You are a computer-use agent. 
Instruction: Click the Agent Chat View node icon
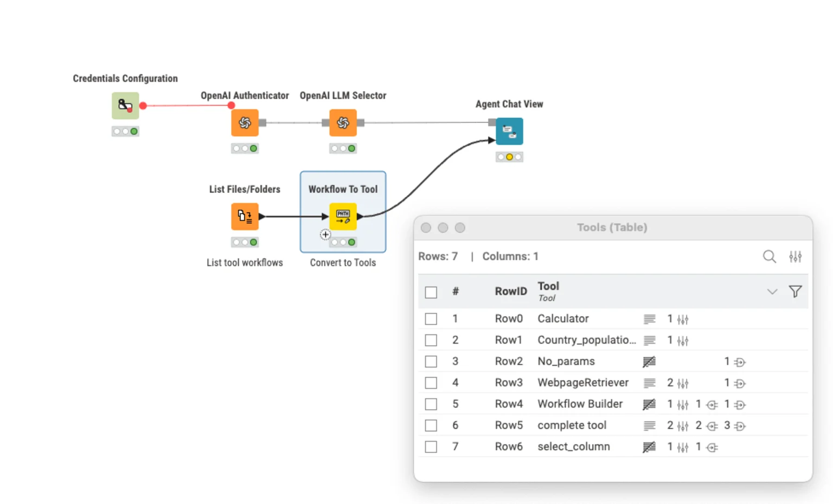coord(509,131)
